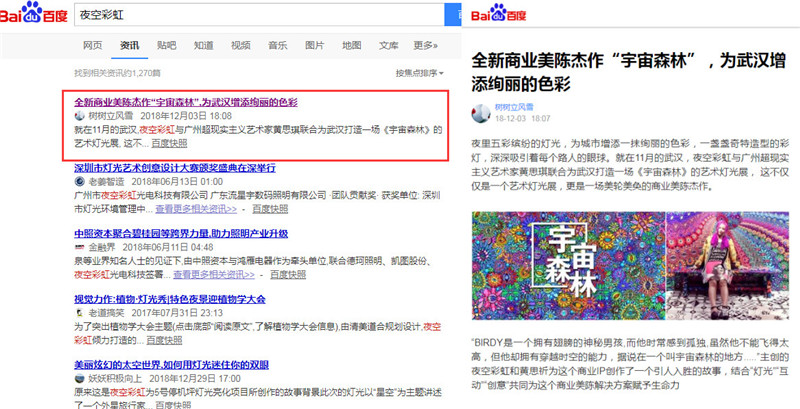Open 百度快照 for the 宇宙森林 result
The image size is (800, 409).
(169, 143)
